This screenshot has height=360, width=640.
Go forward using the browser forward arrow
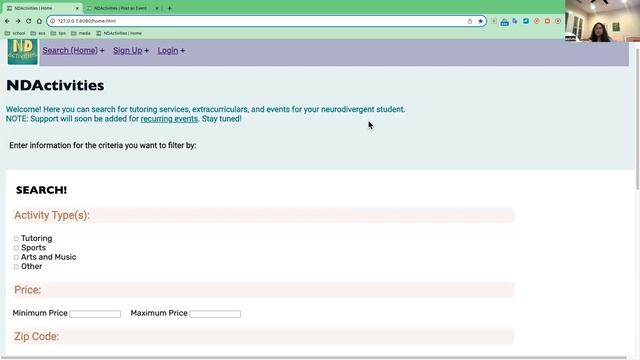tap(18, 21)
